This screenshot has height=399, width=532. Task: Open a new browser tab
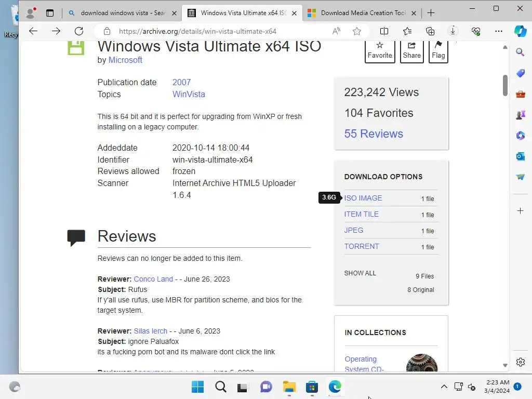click(x=431, y=13)
